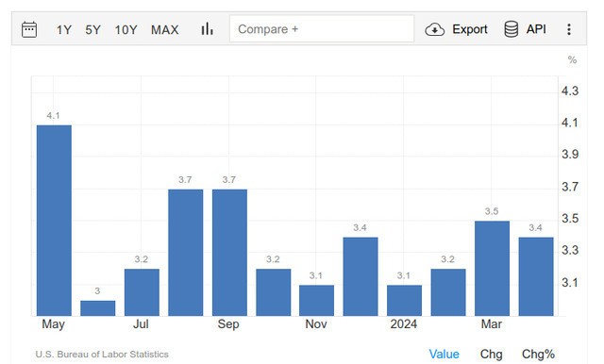Click the Compare + input field

click(322, 29)
